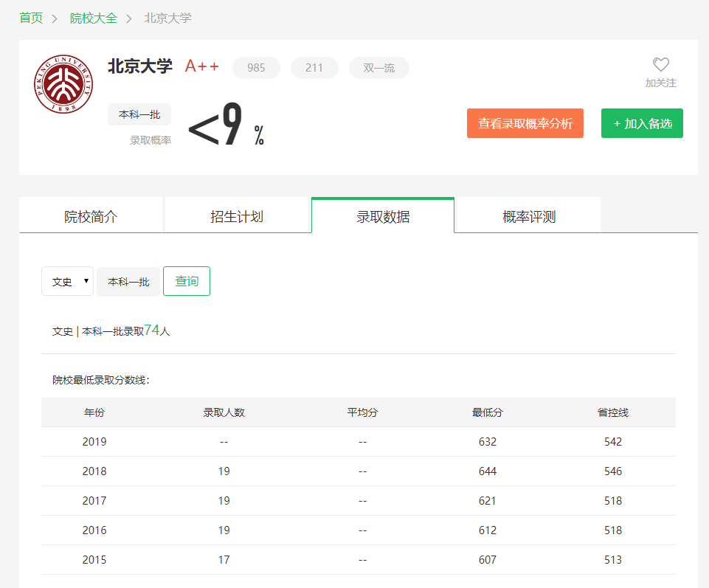Open 查看录取概率分析 button
The height and width of the screenshot is (588, 709).
click(525, 123)
